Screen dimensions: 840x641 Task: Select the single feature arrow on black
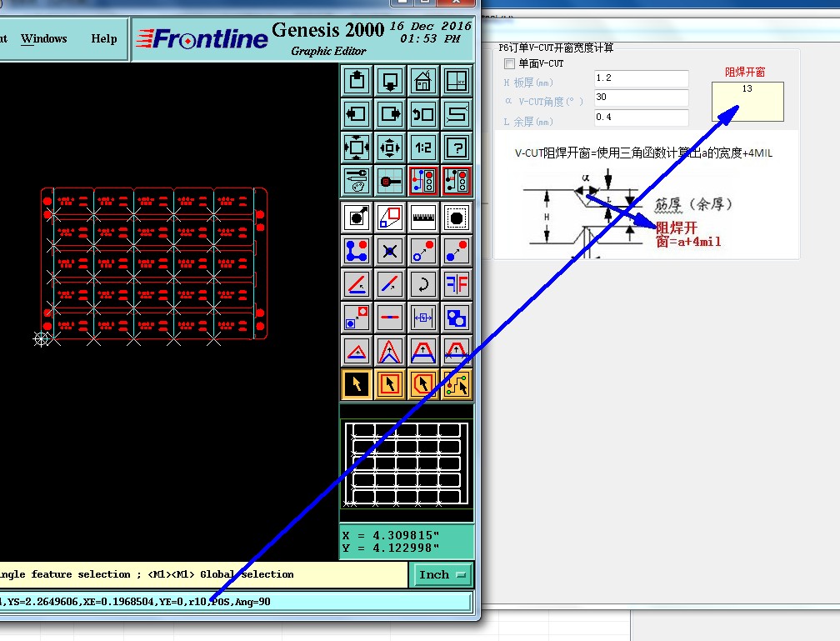pyautogui.click(x=357, y=383)
